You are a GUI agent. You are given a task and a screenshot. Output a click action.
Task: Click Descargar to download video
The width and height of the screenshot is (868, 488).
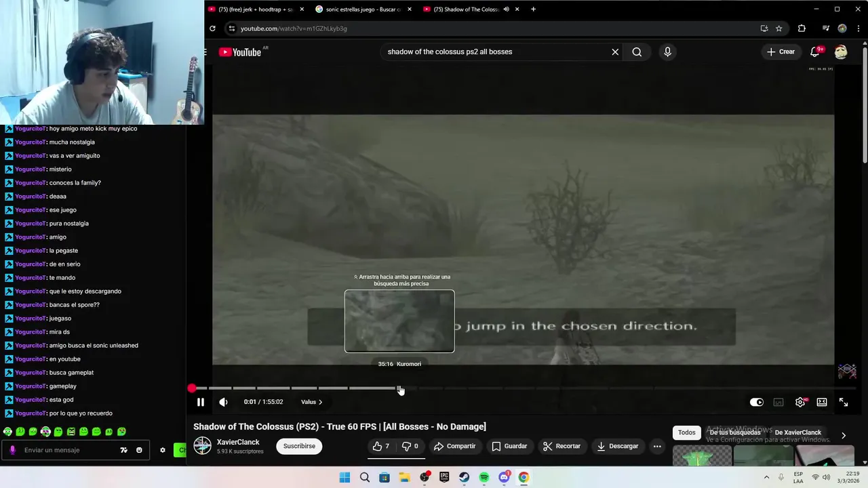point(617,446)
